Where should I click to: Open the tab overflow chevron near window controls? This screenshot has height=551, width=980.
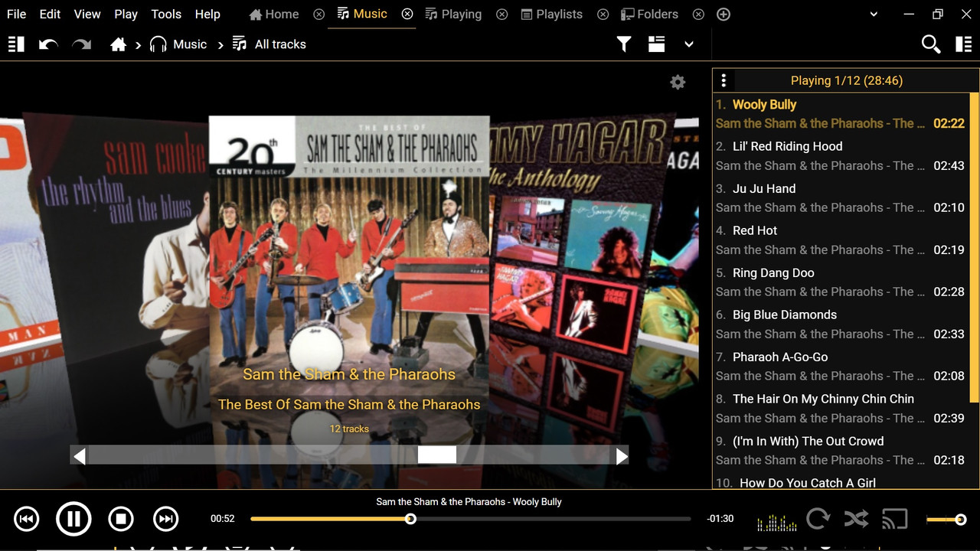click(x=873, y=14)
